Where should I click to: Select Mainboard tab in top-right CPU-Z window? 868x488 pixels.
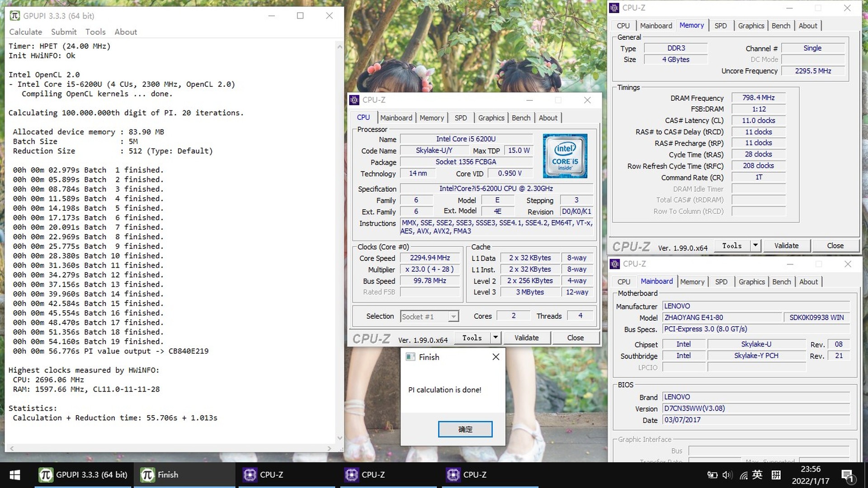click(656, 26)
